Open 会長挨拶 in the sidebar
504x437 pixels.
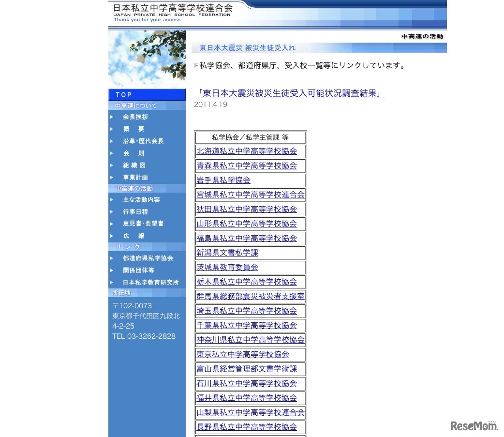[x=135, y=117]
